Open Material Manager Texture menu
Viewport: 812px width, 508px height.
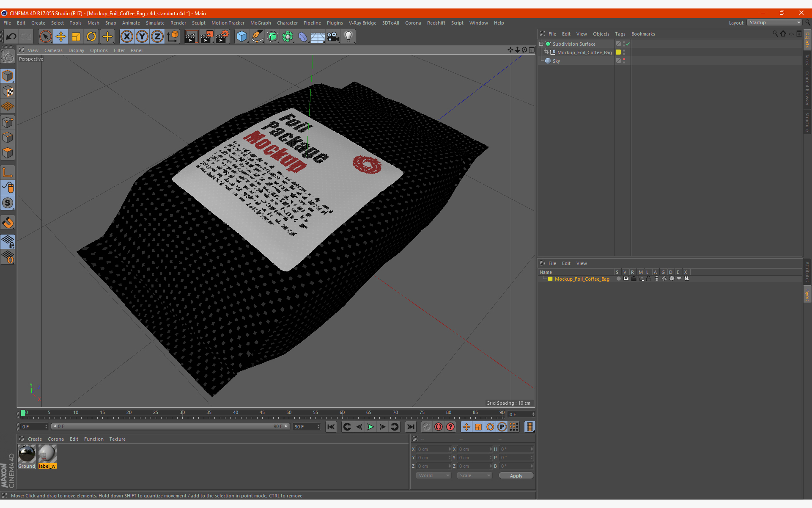pyautogui.click(x=117, y=439)
